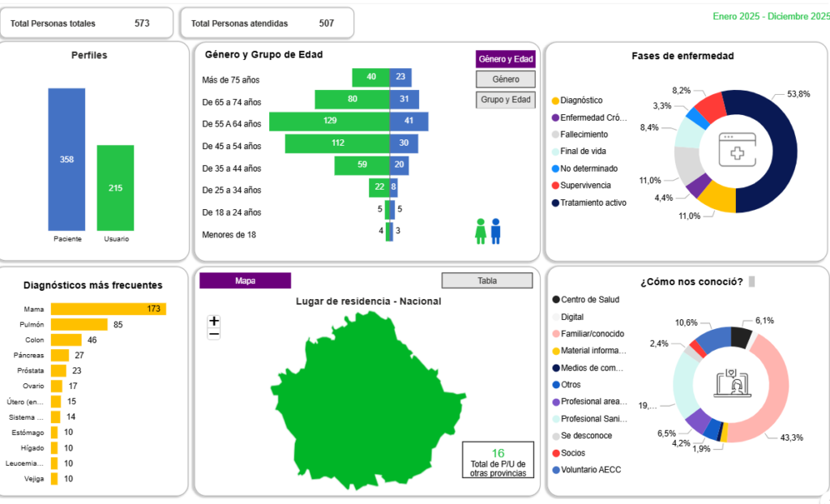Click grey marker beside ¿Cómo nos conoció? title

pos(751,282)
